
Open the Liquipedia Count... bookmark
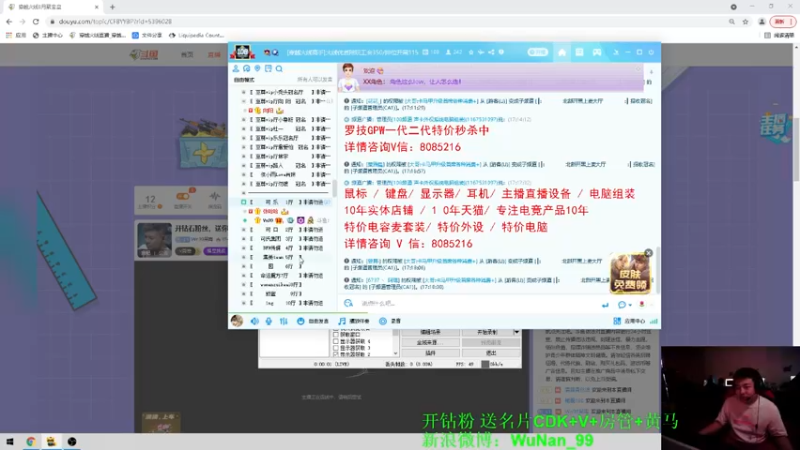point(196,35)
